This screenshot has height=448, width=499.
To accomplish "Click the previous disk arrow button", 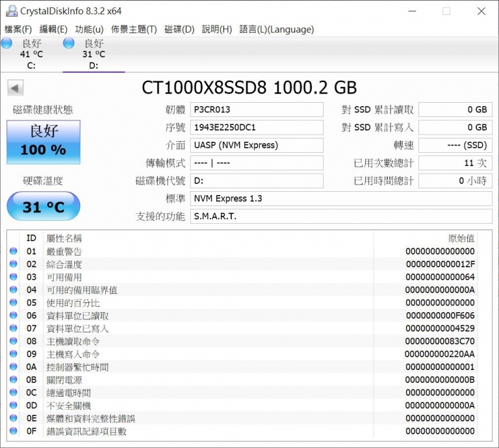I will 16,88.
